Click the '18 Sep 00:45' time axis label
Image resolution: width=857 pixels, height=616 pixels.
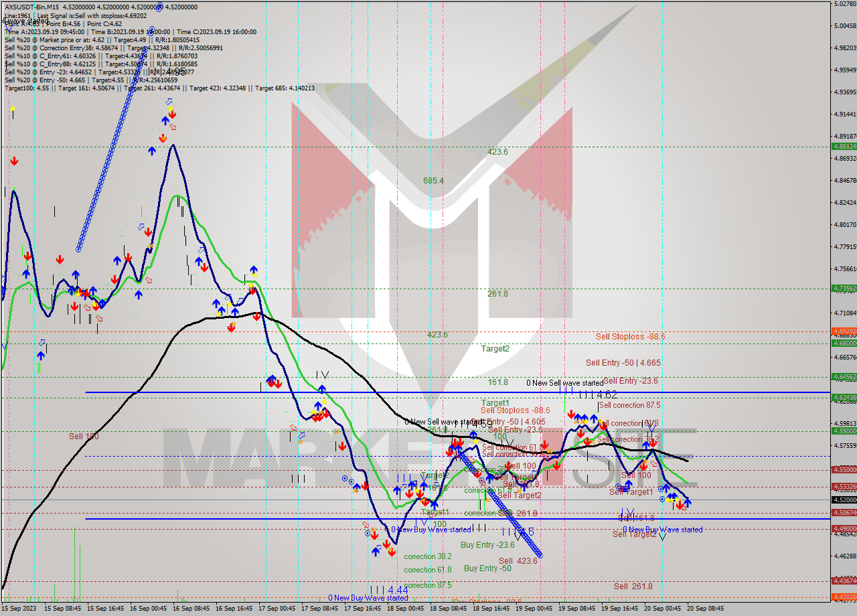pyautogui.click(x=406, y=609)
